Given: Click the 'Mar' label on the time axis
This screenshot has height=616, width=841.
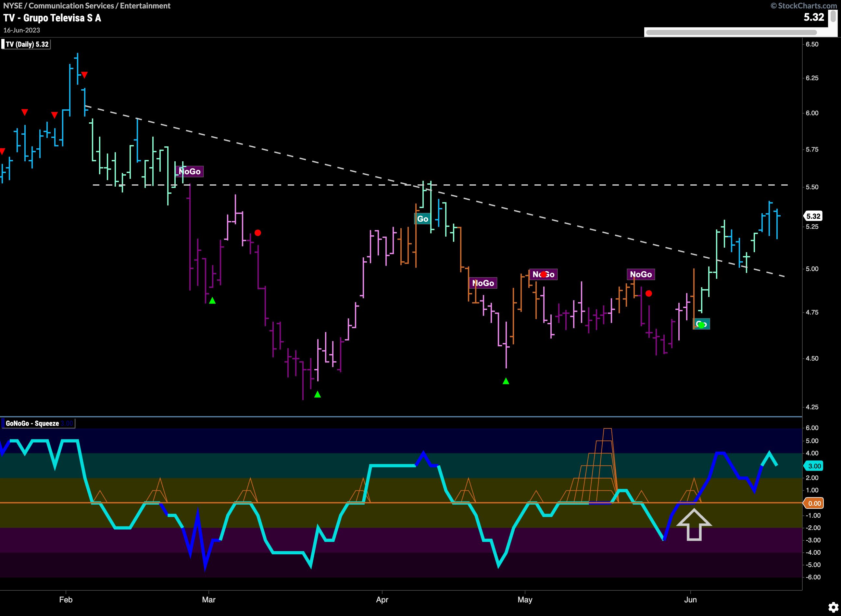Looking at the screenshot, I should pyautogui.click(x=208, y=599).
